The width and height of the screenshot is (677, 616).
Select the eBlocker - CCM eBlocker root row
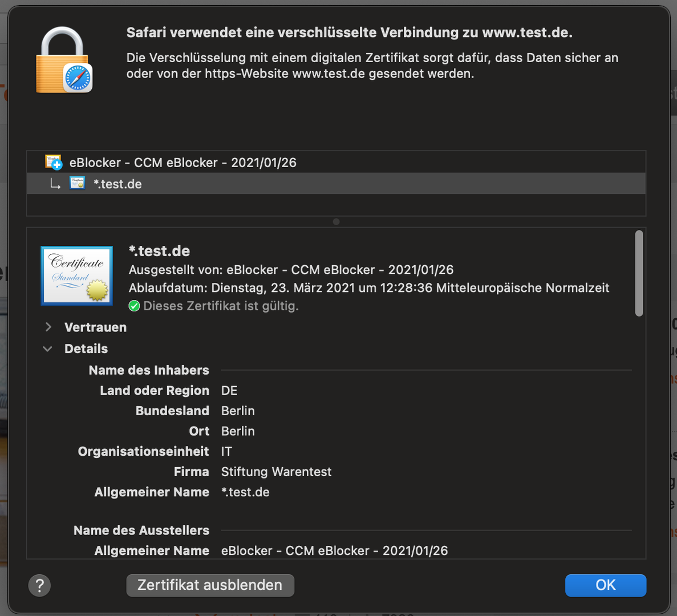[x=336, y=163]
